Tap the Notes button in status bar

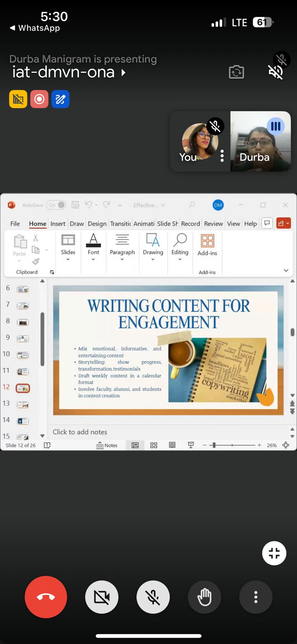(x=107, y=445)
